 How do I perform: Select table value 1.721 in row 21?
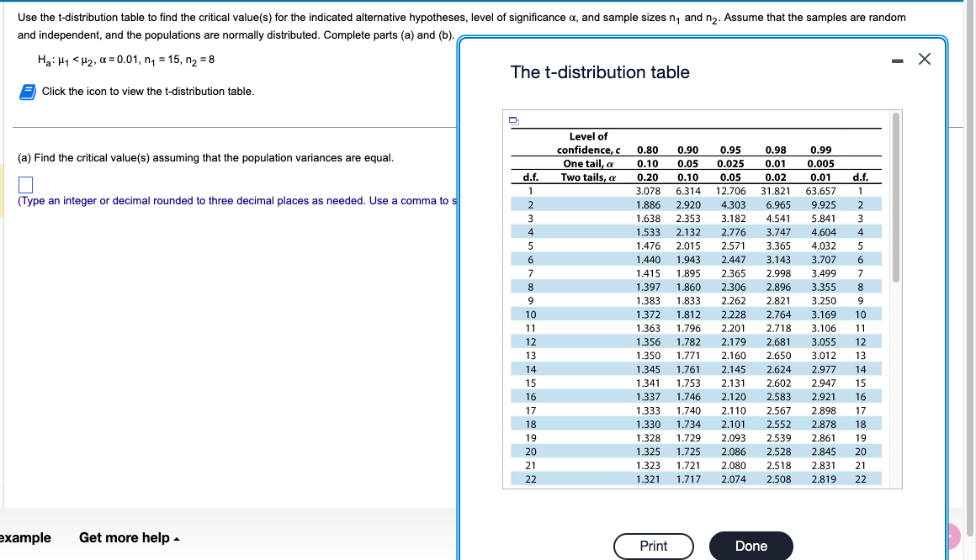(688, 466)
